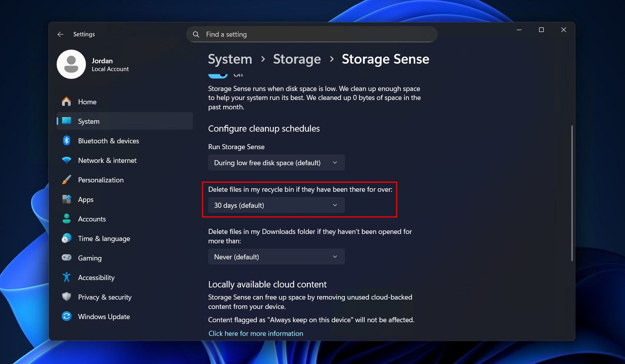
Task: Open Privacy & security settings
Action: [x=105, y=297]
